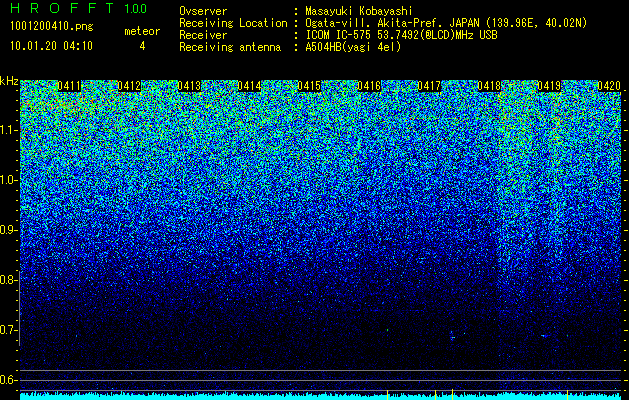Select the meteor count value 4
The image size is (629, 400).
142,46
